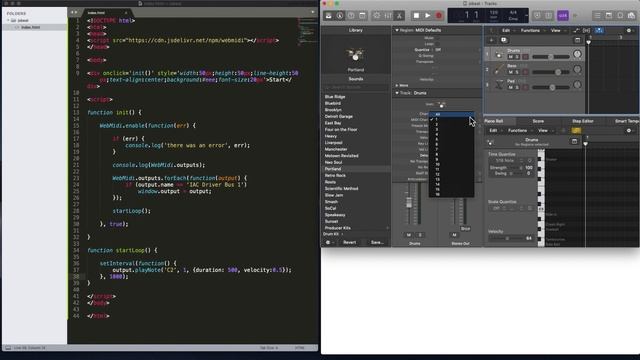Viewport: 640px width, 360px height.
Task: Record-enable the Drums track
Action: point(525,57)
